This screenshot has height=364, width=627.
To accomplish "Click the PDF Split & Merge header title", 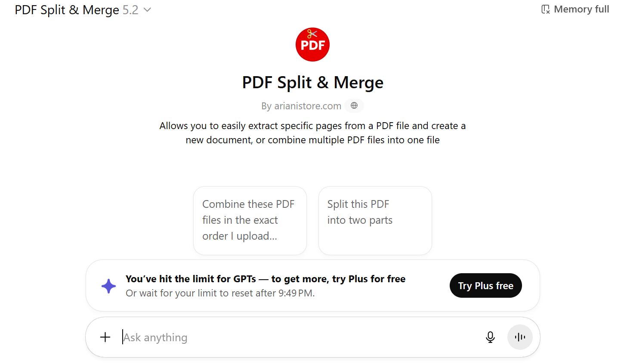I will point(312,82).
